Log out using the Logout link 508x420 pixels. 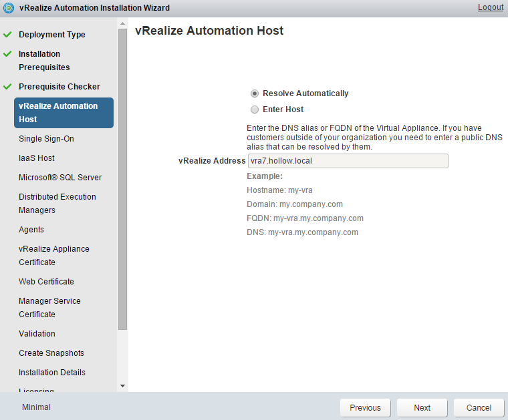point(490,7)
